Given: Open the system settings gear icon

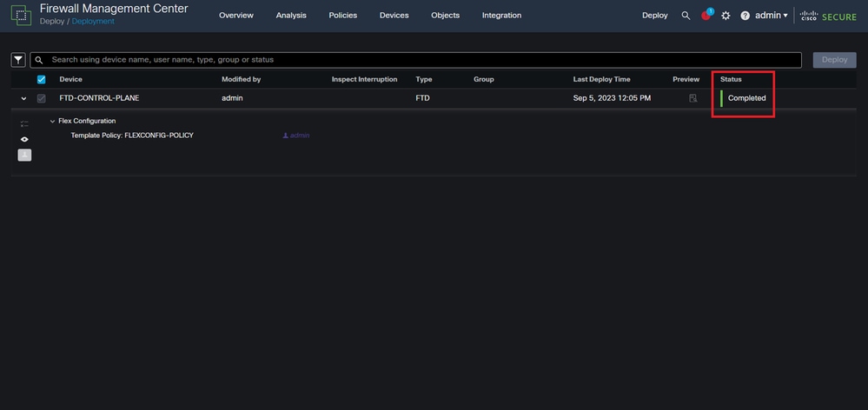Looking at the screenshot, I should click(726, 16).
